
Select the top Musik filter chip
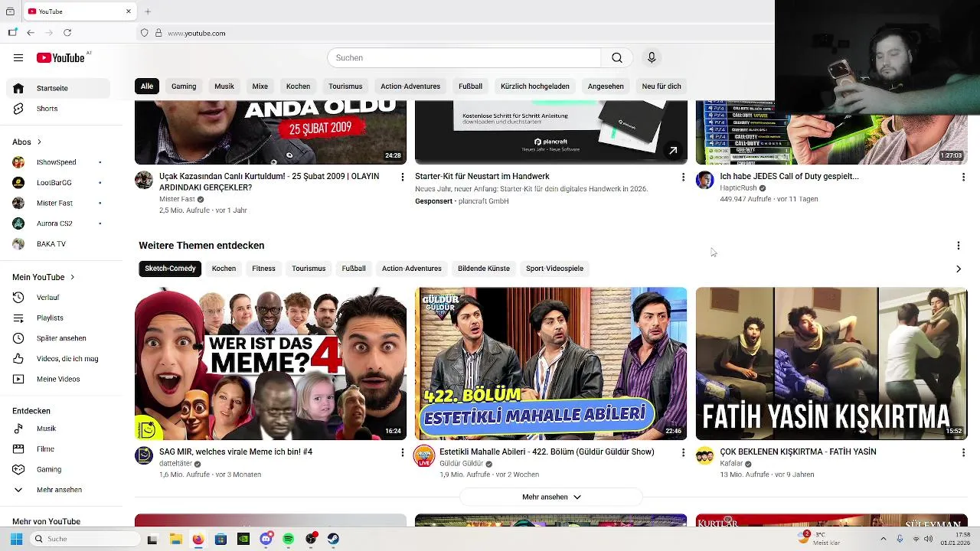tap(224, 86)
